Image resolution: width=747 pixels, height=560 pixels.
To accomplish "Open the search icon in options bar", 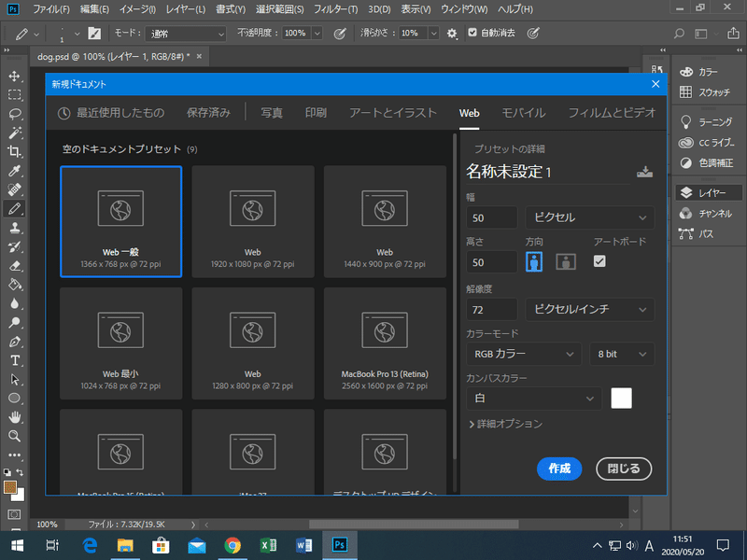I will [679, 34].
